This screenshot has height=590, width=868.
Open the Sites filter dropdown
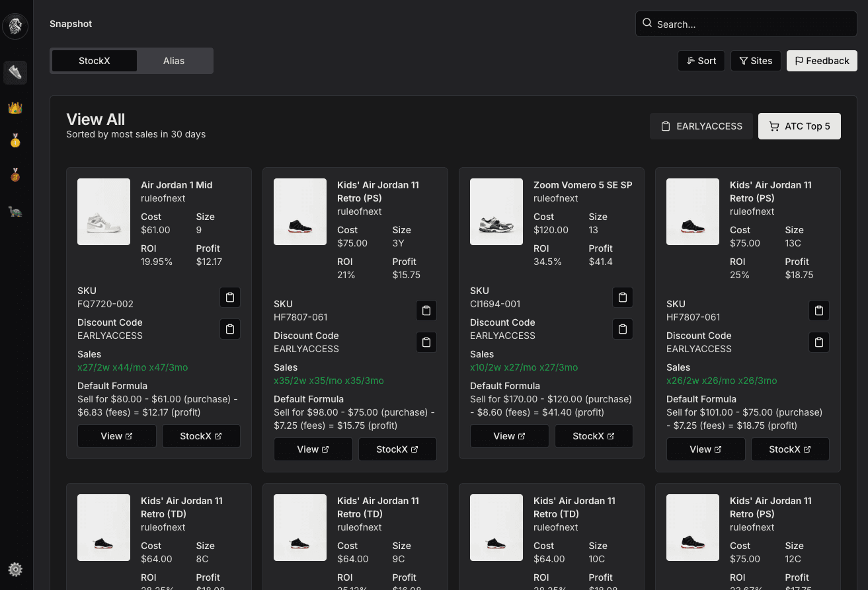coord(756,61)
